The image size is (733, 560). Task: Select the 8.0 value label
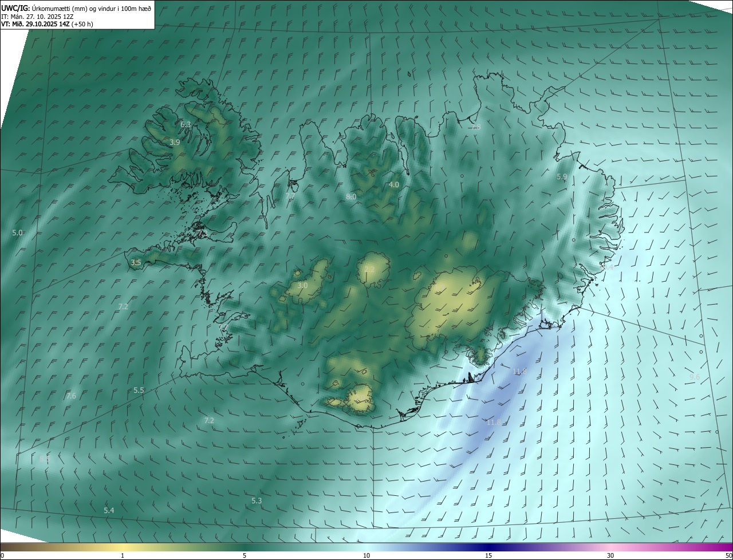point(351,196)
